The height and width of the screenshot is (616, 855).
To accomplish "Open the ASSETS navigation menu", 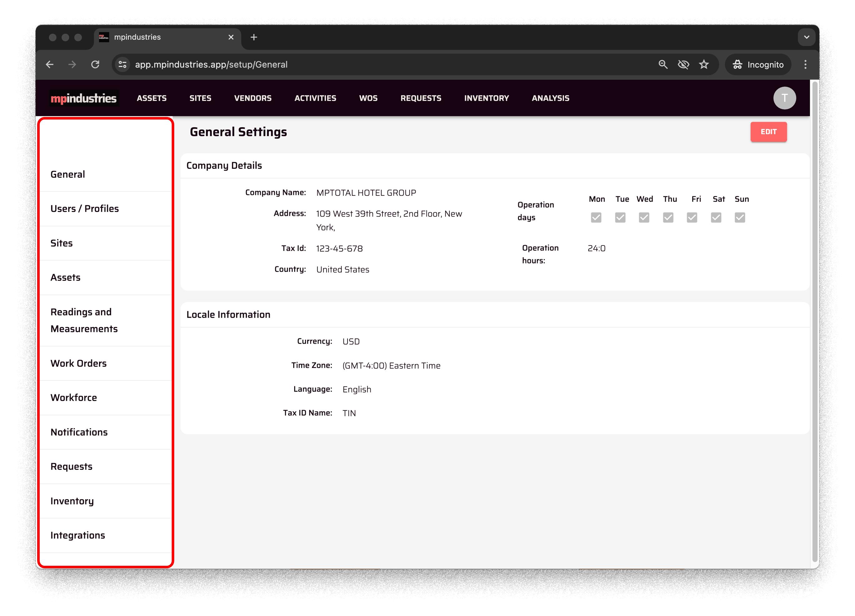I will (x=151, y=98).
